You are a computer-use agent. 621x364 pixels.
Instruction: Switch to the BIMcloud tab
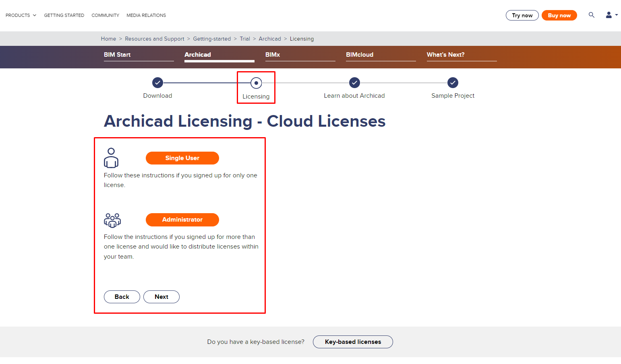pos(381,55)
